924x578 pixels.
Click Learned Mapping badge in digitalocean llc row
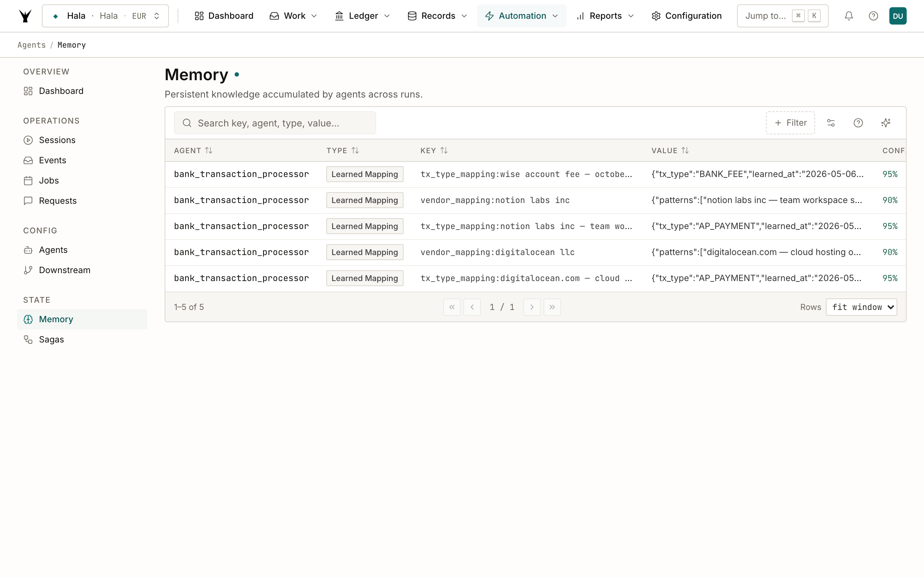[365, 252]
